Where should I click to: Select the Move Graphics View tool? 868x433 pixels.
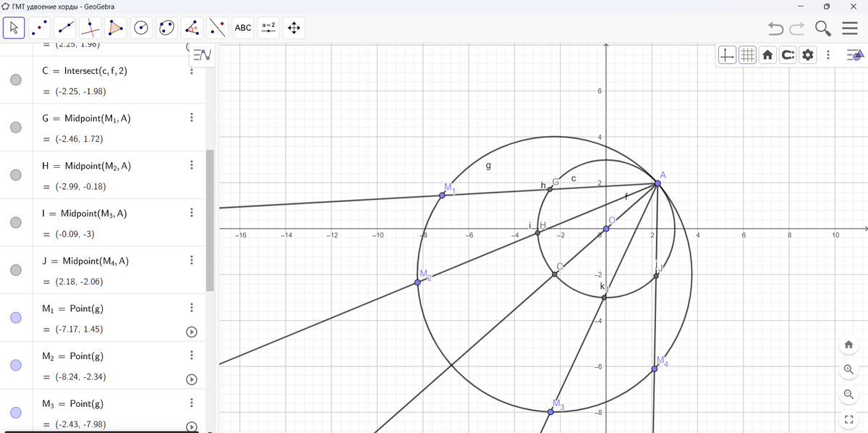[294, 28]
